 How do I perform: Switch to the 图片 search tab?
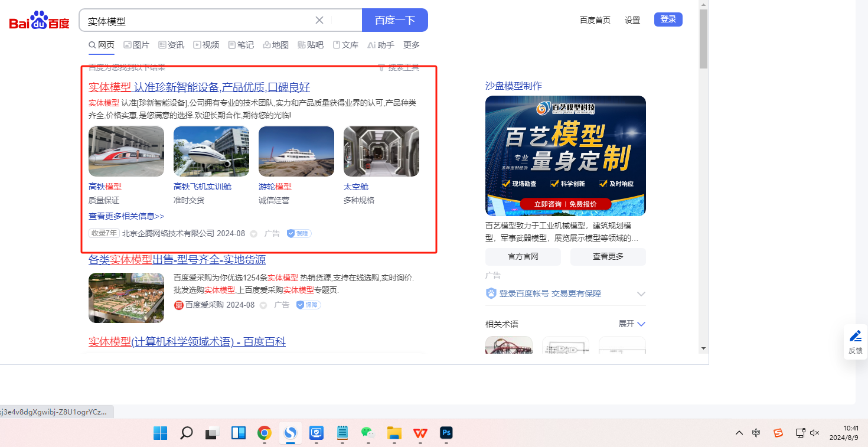click(x=136, y=45)
